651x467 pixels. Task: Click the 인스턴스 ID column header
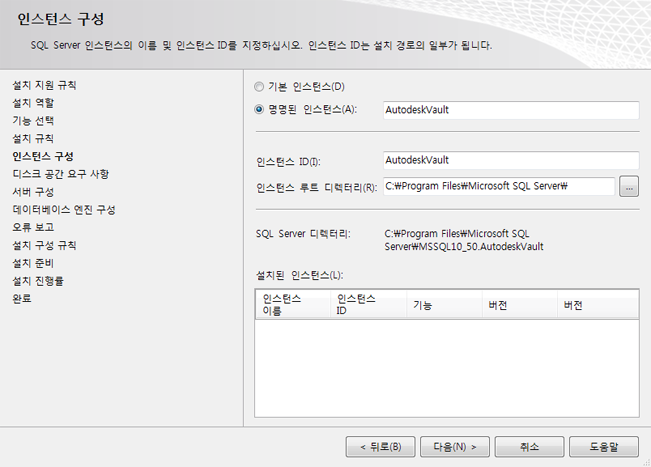[368, 305]
